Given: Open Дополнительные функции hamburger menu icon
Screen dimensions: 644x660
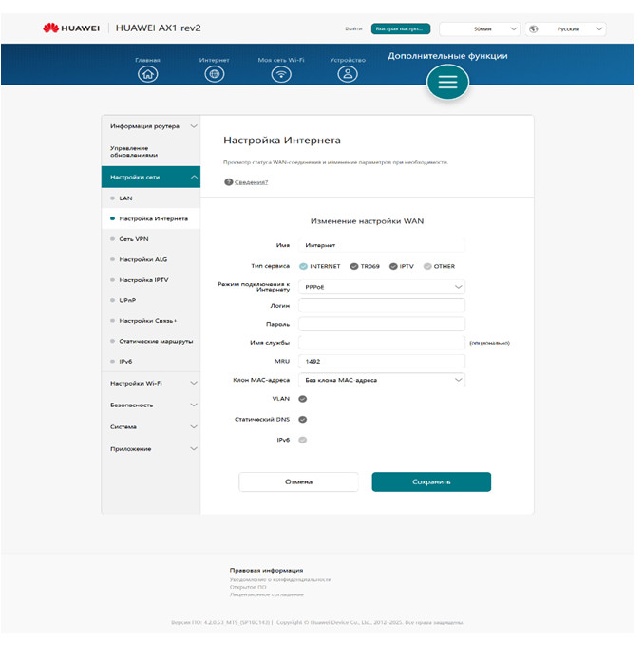Looking at the screenshot, I should pyautogui.click(x=447, y=83).
